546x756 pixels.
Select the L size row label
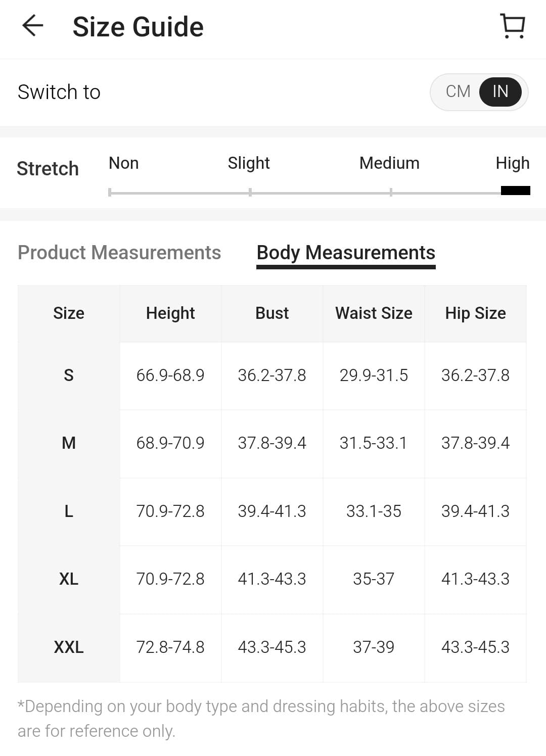tap(69, 511)
